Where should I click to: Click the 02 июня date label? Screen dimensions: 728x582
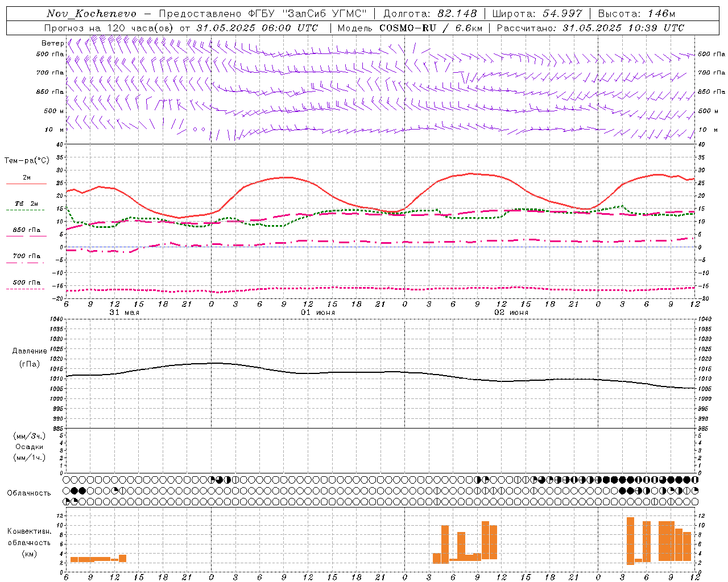(511, 313)
